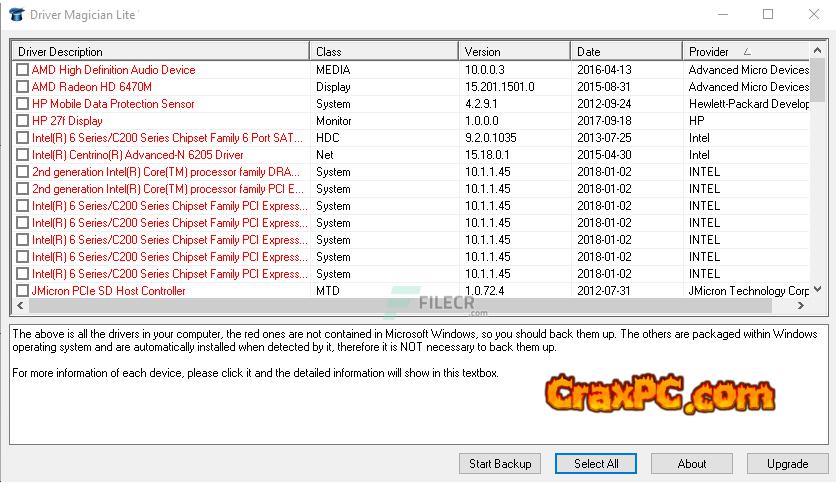Select the AMD Radeon HD 6470M row
The width and height of the screenshot is (836, 484).
coord(92,87)
